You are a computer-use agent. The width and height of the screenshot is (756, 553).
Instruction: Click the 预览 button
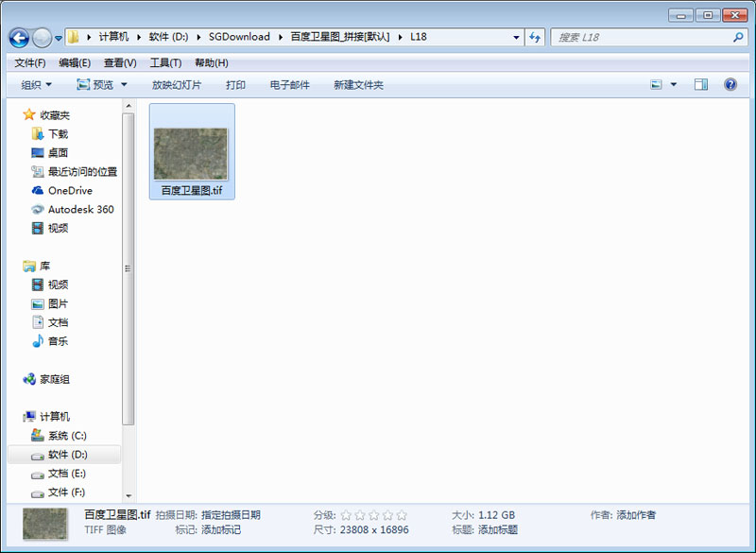pyautogui.click(x=95, y=85)
